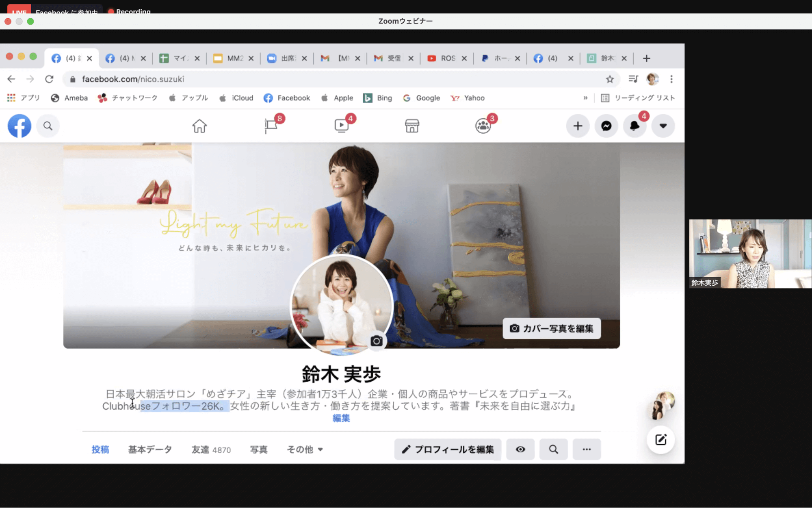Open Facebook search magnifier

pyautogui.click(x=48, y=126)
